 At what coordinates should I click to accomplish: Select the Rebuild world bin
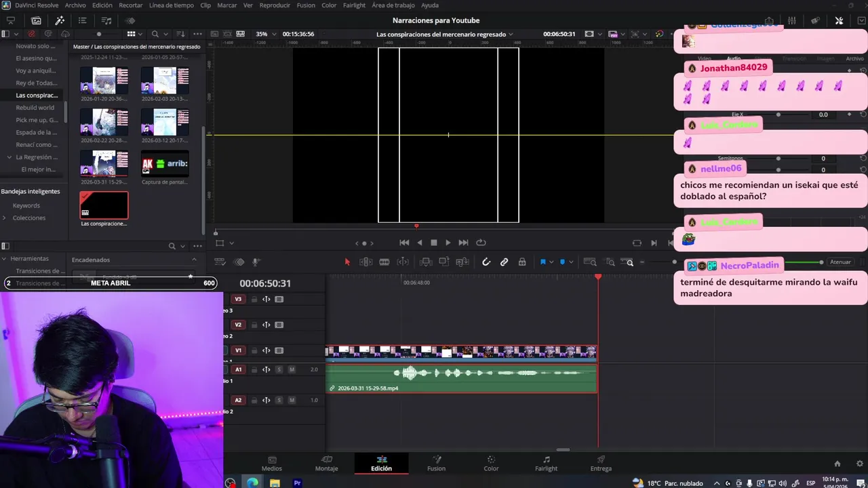click(x=35, y=107)
